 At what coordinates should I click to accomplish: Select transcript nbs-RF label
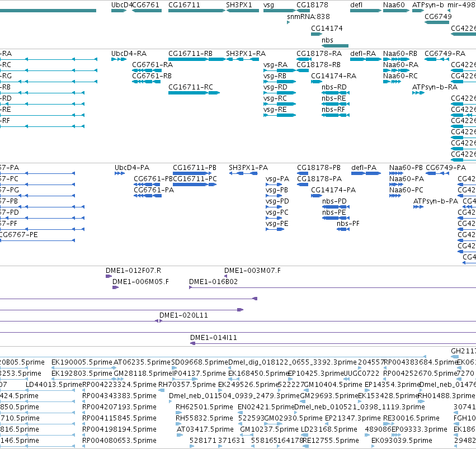[x=333, y=110]
